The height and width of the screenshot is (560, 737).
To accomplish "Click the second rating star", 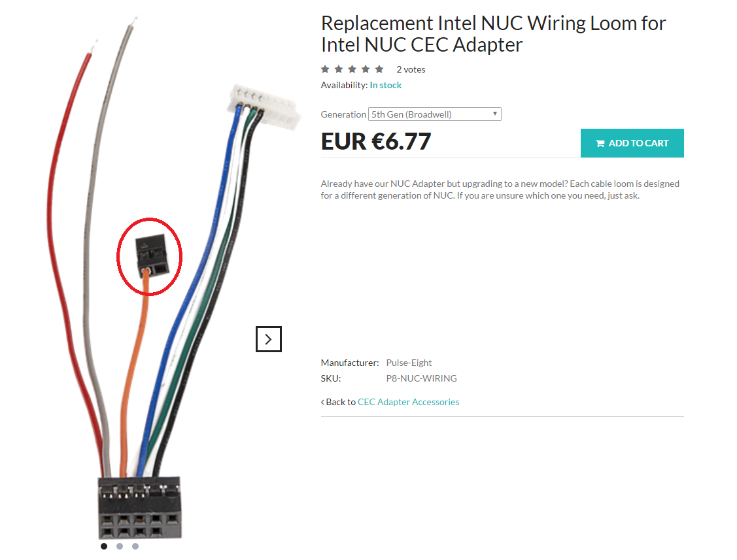I will point(339,69).
